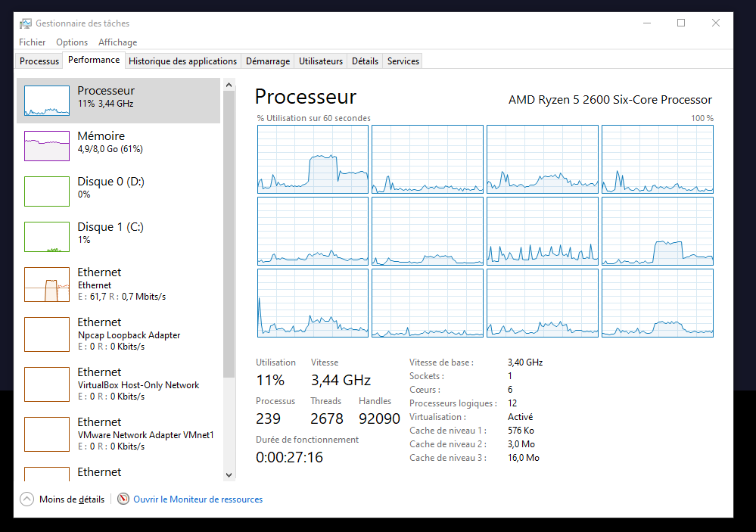Screen dimensions: 756x532
Task: Switch to the Services tab
Action: [x=403, y=61]
